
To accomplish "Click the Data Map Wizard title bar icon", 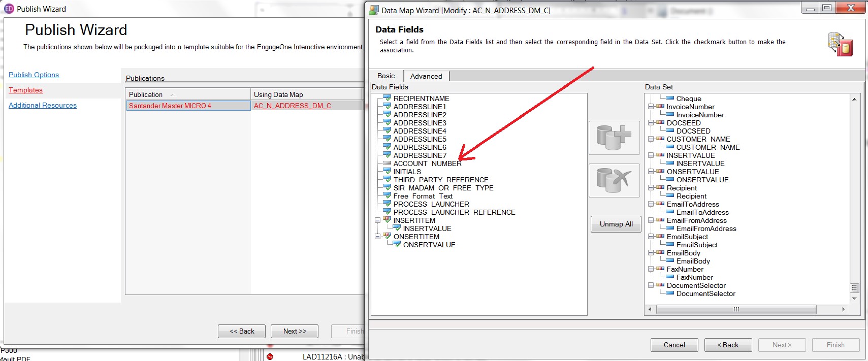I will 374,10.
